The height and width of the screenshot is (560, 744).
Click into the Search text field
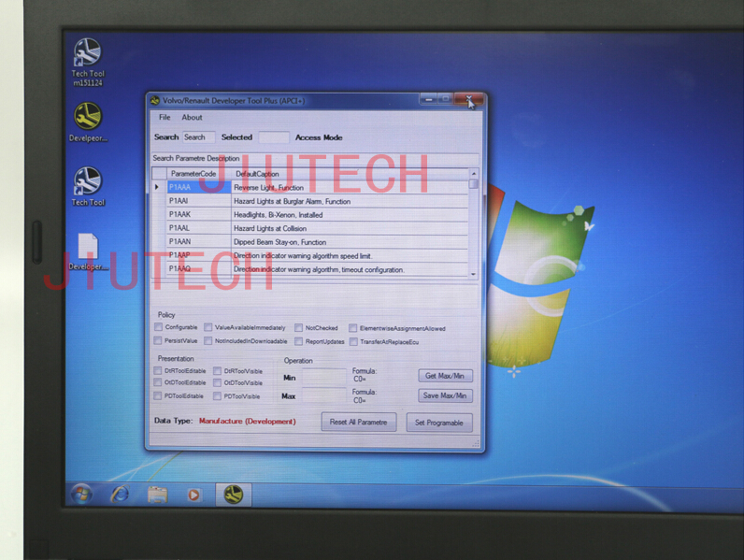pos(198,137)
